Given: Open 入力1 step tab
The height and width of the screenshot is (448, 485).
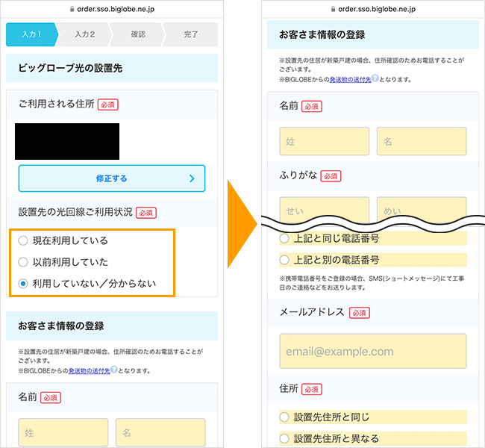Looking at the screenshot, I should [x=31, y=34].
